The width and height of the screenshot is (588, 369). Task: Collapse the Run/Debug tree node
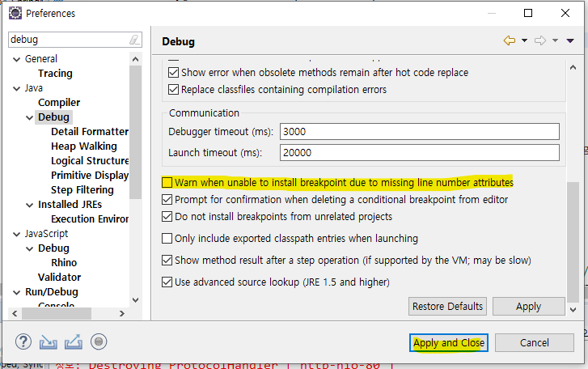coord(16,292)
